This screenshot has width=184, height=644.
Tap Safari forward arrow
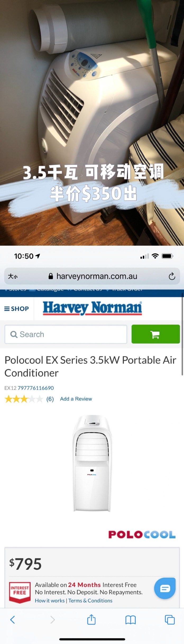[x=53, y=619]
